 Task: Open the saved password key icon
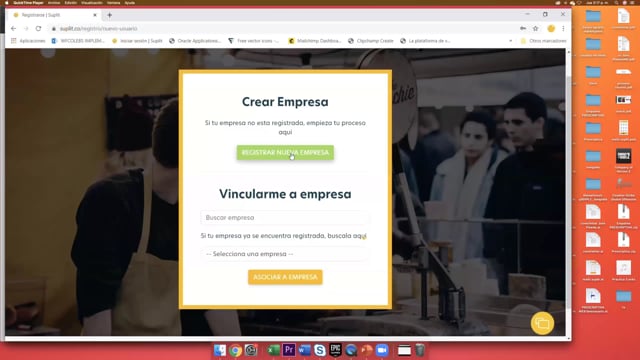[523, 29]
